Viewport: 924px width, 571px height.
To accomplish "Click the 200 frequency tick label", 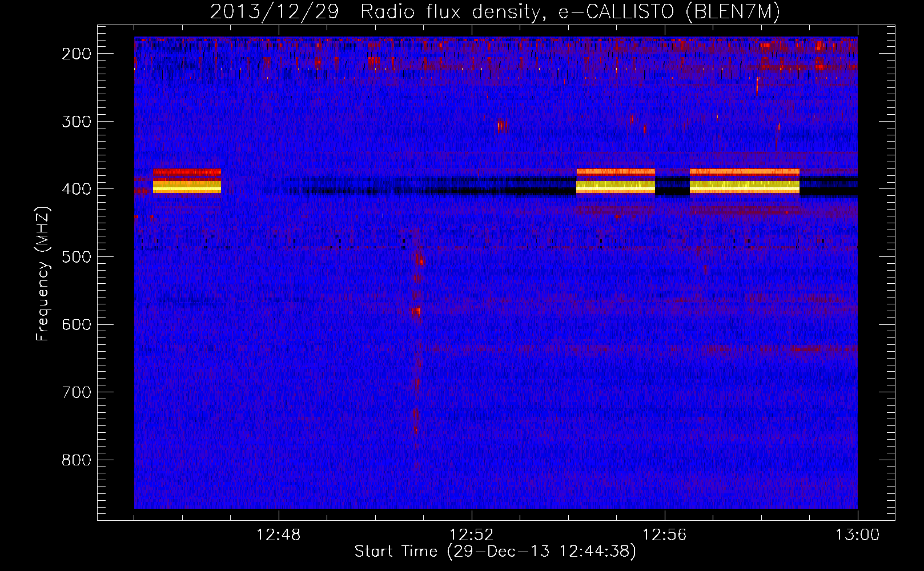I will coord(76,54).
